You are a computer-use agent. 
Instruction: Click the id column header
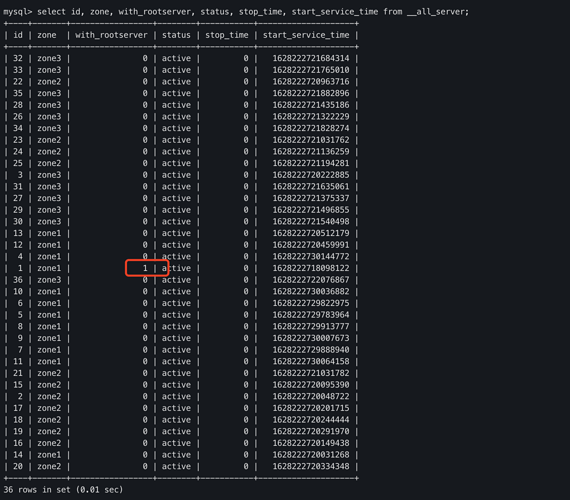coord(18,35)
